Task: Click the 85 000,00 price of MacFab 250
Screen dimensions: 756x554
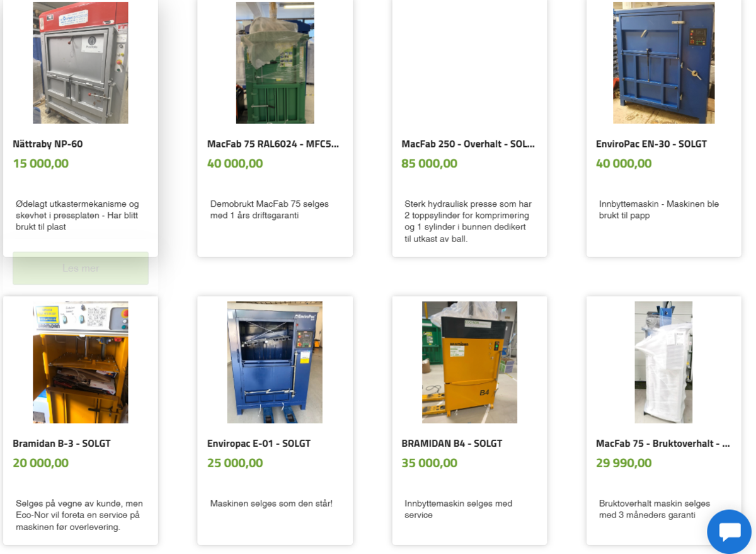Action: pyautogui.click(x=429, y=163)
